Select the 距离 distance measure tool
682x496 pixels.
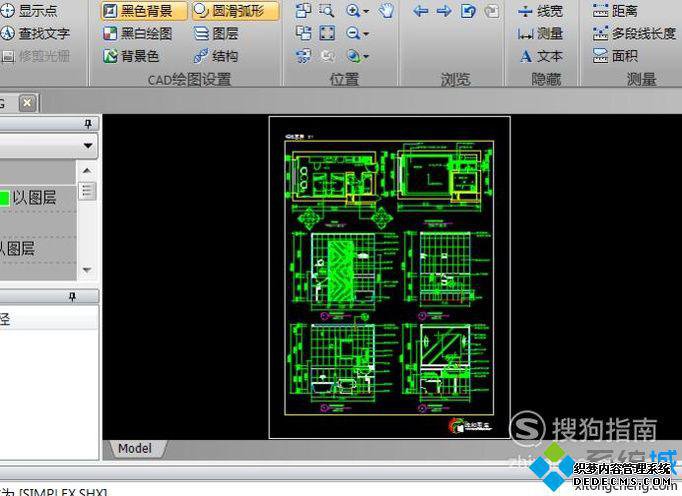pos(615,11)
